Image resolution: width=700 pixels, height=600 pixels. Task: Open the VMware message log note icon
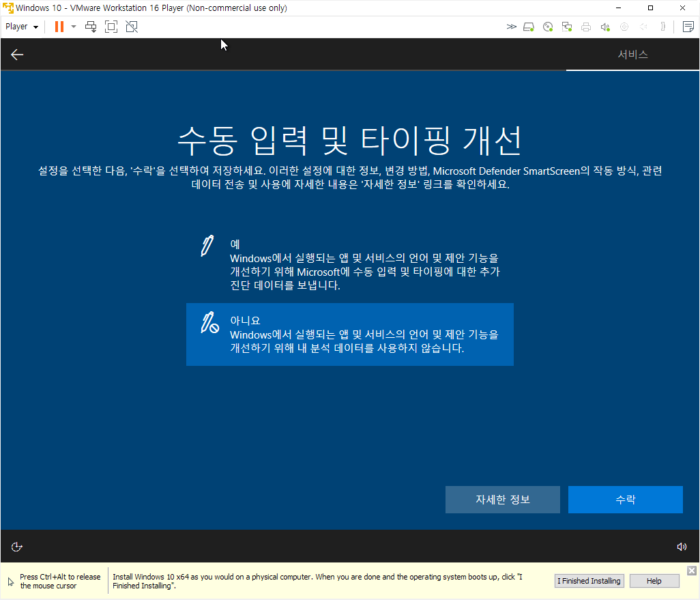[x=688, y=27]
